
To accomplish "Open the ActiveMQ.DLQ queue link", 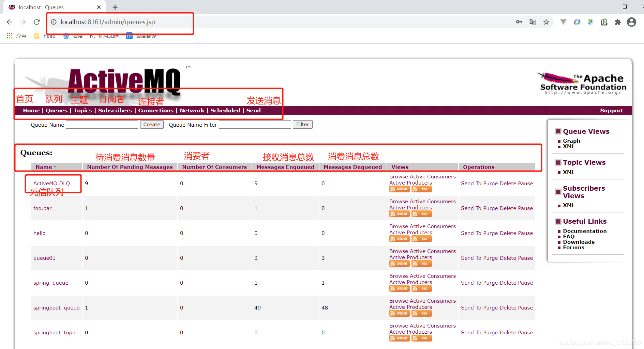I will tap(51, 184).
